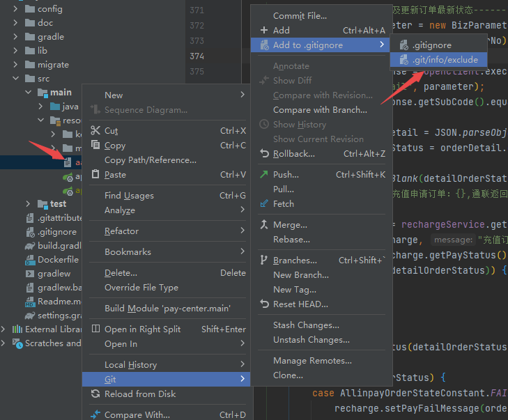Expand the java folder

(40, 106)
